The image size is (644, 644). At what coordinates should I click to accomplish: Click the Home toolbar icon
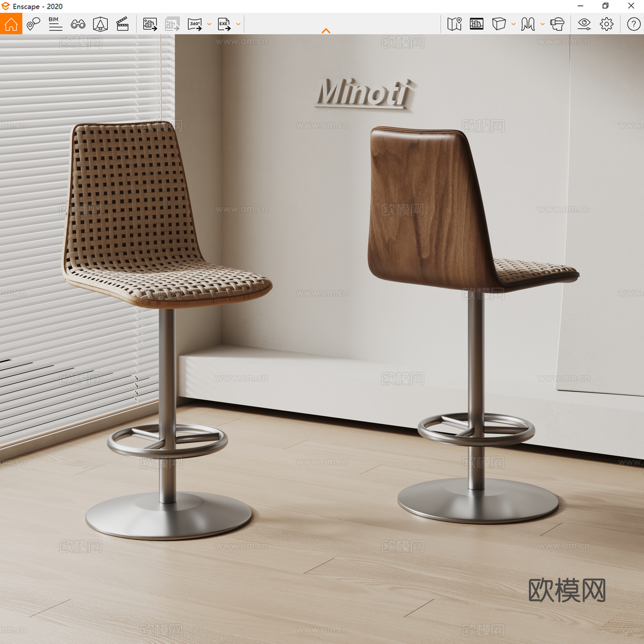pos(11,23)
